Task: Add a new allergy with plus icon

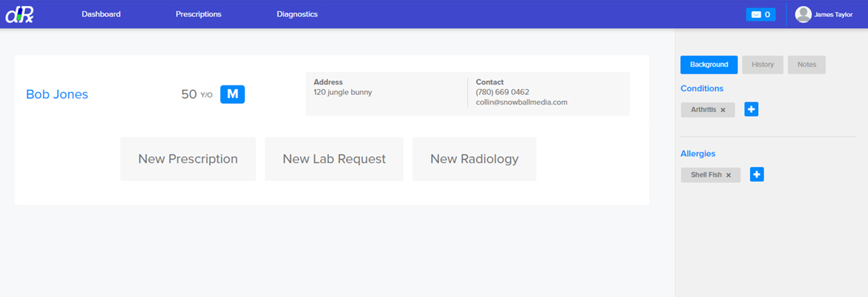Action: pos(757,174)
